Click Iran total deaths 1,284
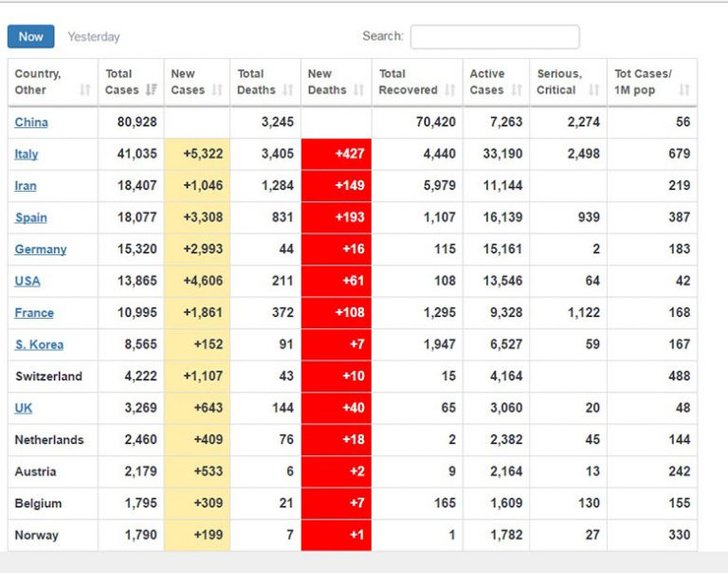 278,186
